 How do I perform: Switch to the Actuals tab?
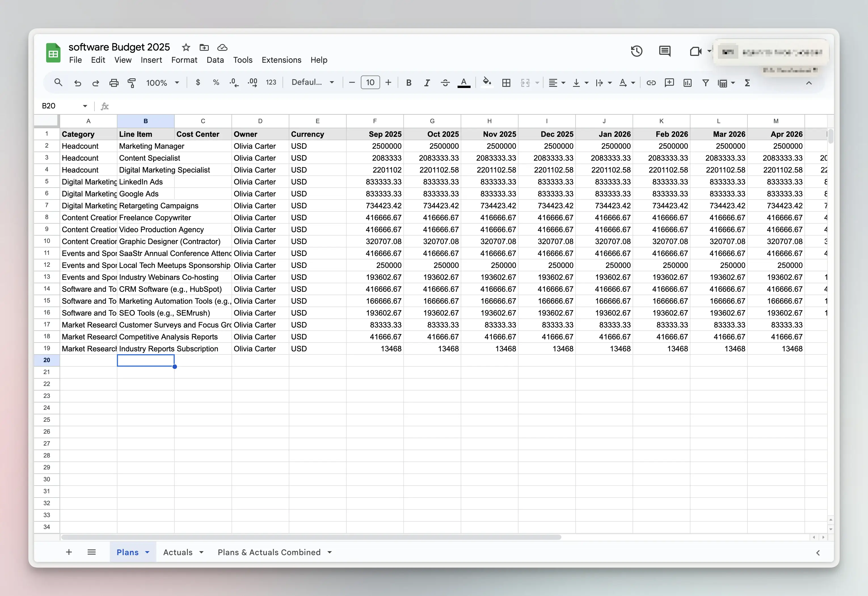pyautogui.click(x=178, y=552)
